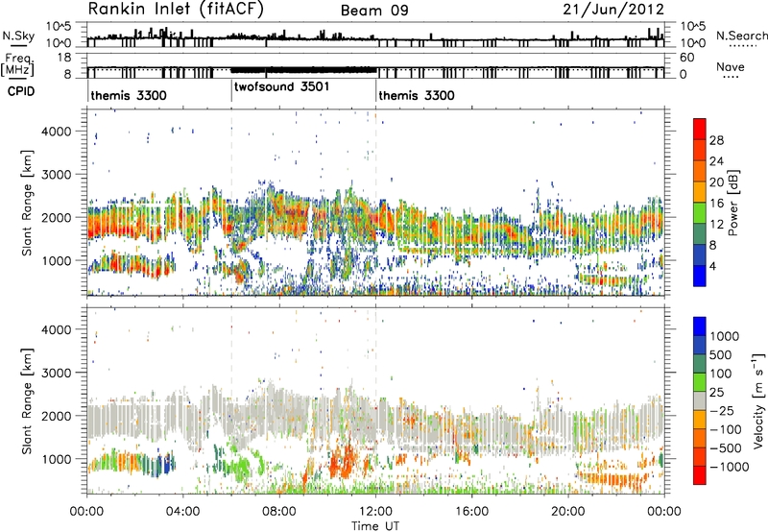The height and width of the screenshot is (532, 768).
Task: Click the date '21/Jun/2012'
Action: pyautogui.click(x=613, y=10)
